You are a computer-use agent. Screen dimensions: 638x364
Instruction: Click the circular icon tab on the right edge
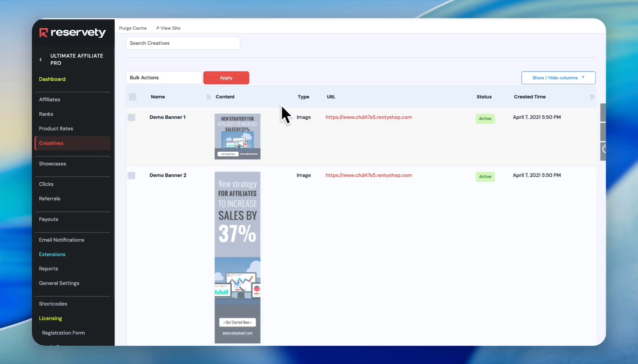tap(604, 149)
